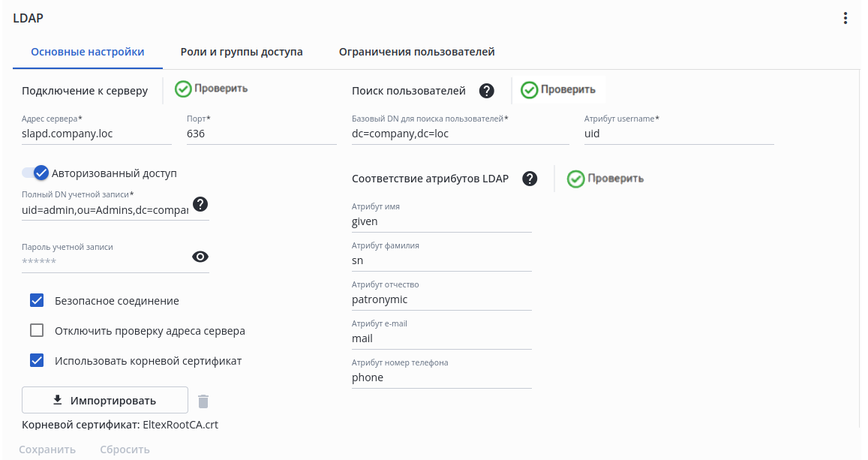Click help icon for LDAP attribute mapping

(530, 179)
